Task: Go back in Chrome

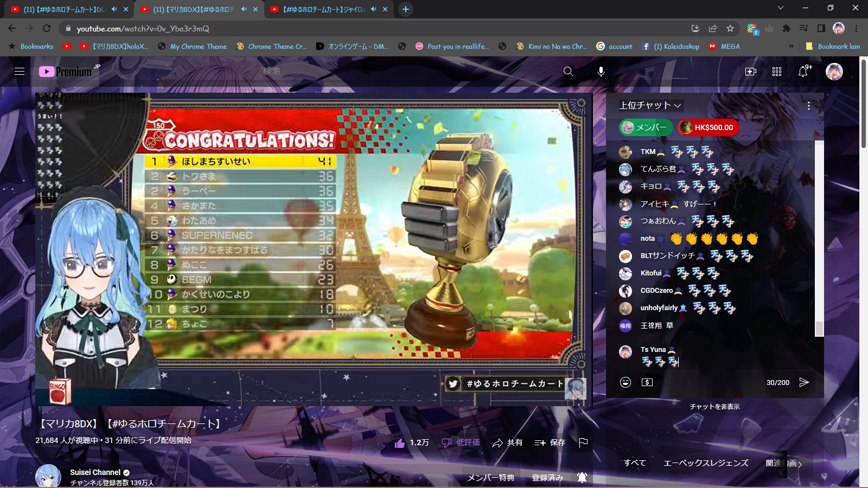Action: pyautogui.click(x=12, y=28)
